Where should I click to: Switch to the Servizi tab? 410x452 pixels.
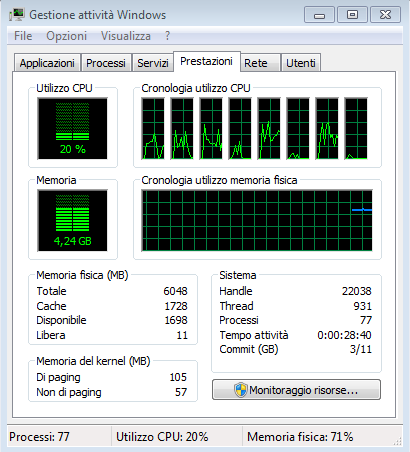(153, 63)
